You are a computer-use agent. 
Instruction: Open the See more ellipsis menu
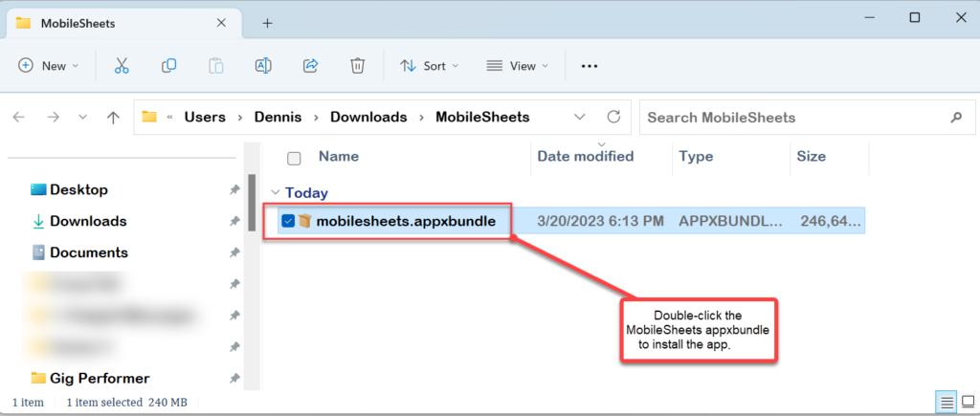pos(590,66)
